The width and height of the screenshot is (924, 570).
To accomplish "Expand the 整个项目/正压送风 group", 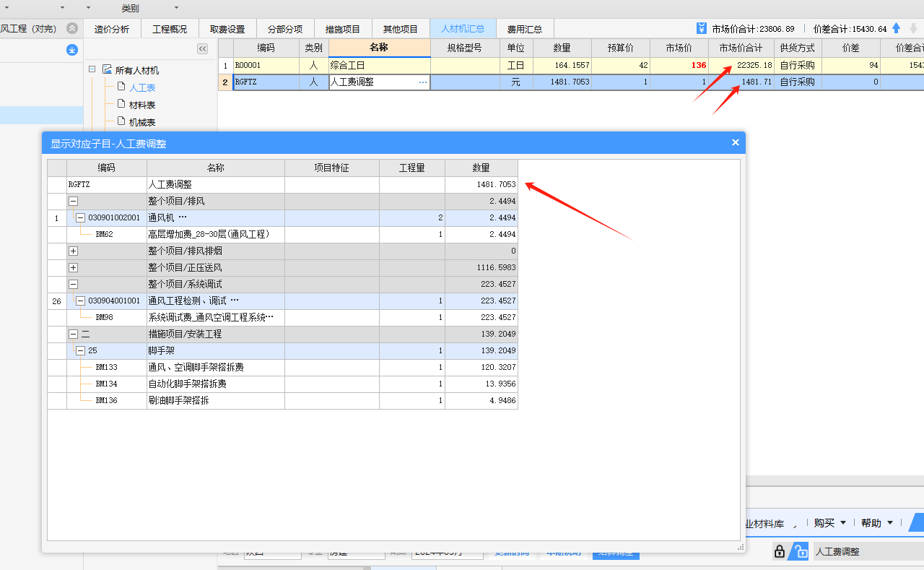I will [x=74, y=267].
